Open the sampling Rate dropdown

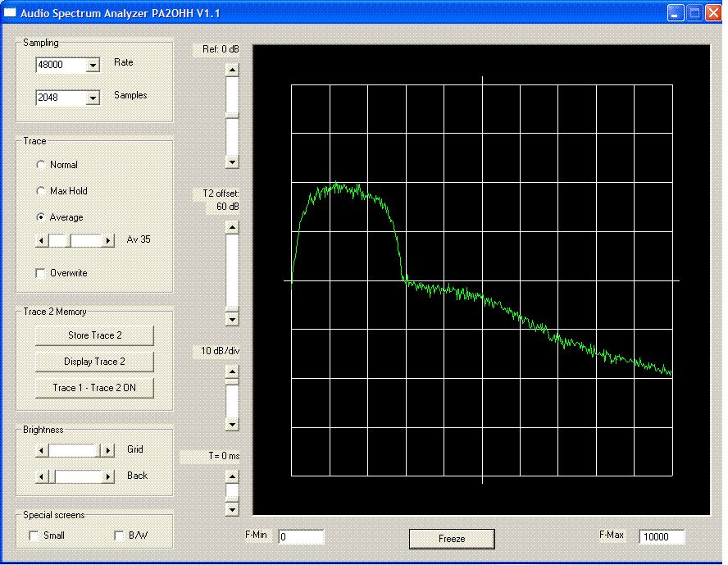pos(93,65)
